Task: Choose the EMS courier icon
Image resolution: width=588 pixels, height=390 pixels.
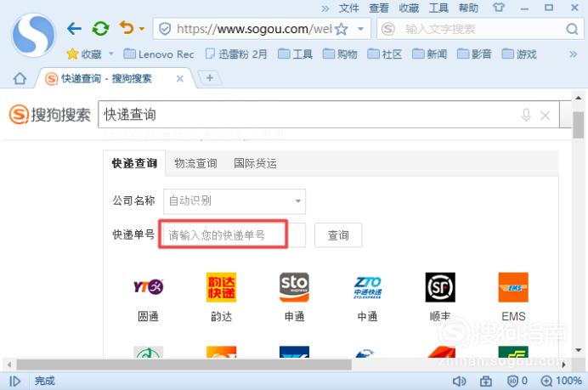Action: tap(513, 287)
